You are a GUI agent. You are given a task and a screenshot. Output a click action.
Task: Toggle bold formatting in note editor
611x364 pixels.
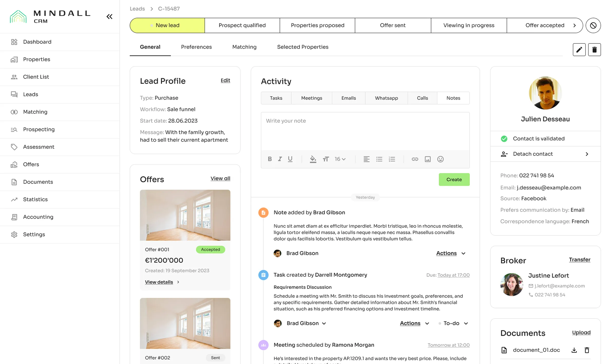(x=270, y=159)
